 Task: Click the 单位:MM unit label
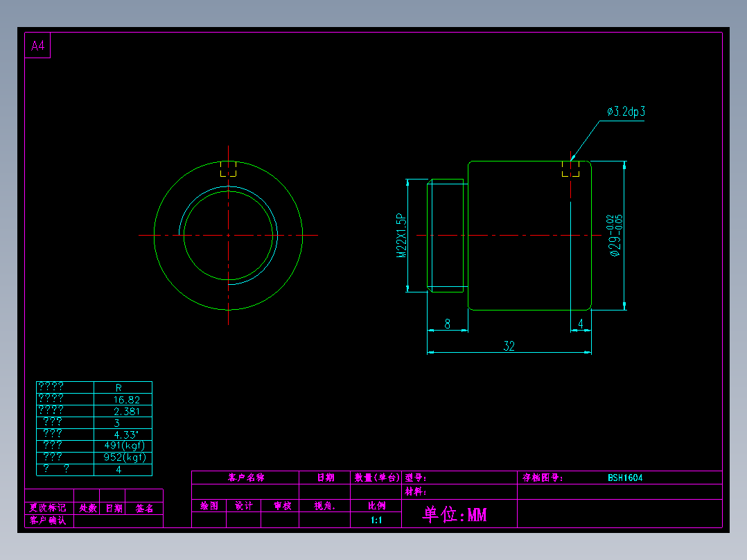pyautogui.click(x=455, y=515)
